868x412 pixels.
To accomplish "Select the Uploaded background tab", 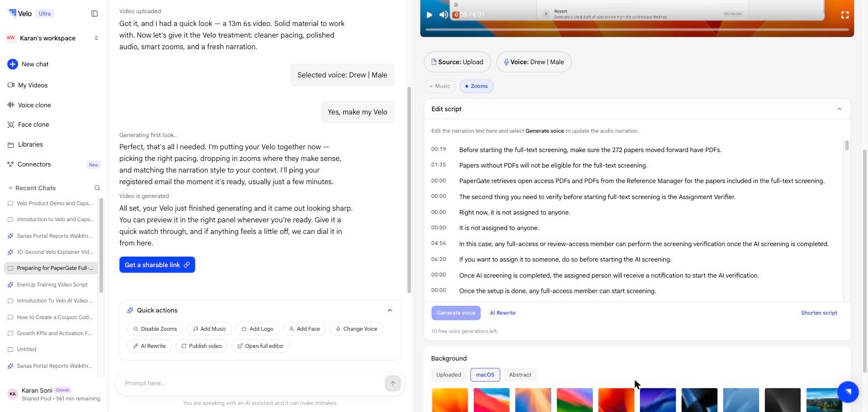I will (x=448, y=375).
